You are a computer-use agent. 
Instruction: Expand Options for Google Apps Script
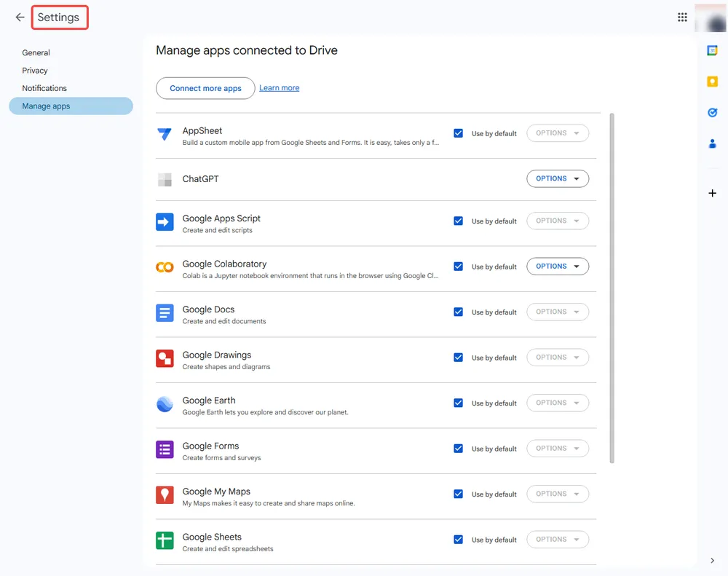(558, 221)
